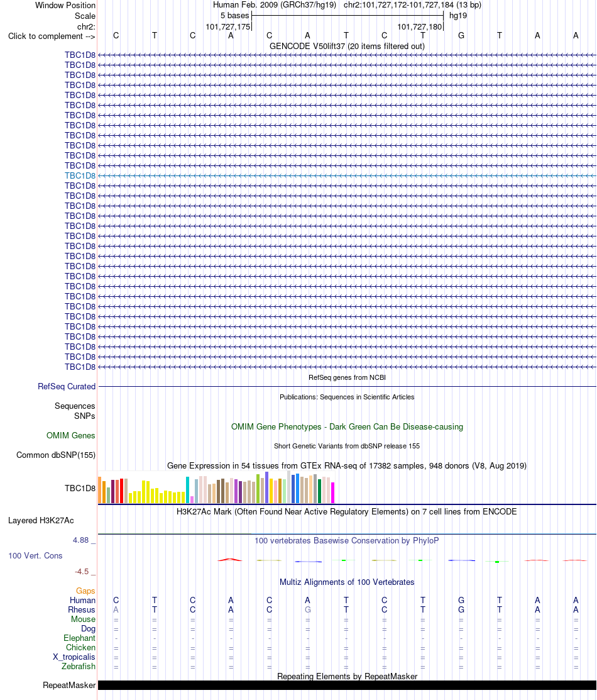Click the G base in the top sequence row

tap(461, 35)
